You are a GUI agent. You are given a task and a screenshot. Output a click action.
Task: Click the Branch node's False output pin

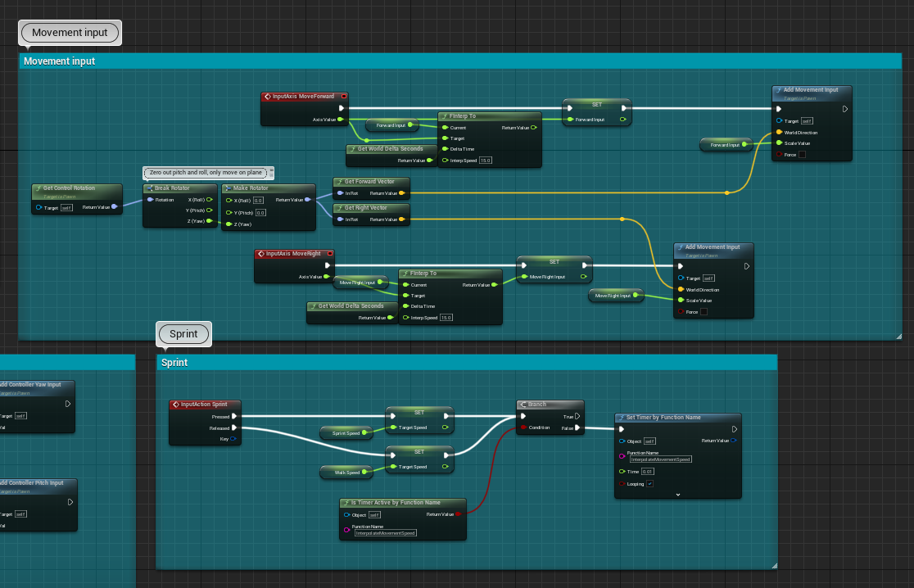(x=577, y=427)
